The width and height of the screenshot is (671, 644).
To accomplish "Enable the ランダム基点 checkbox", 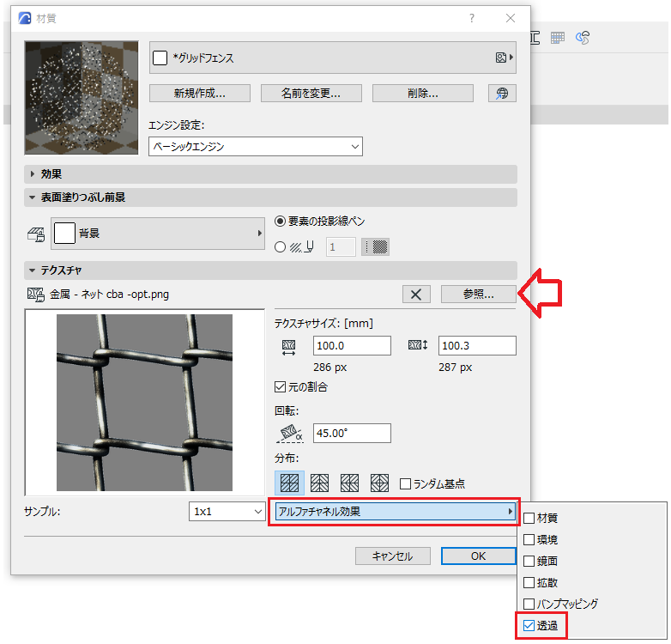I will 405,483.
